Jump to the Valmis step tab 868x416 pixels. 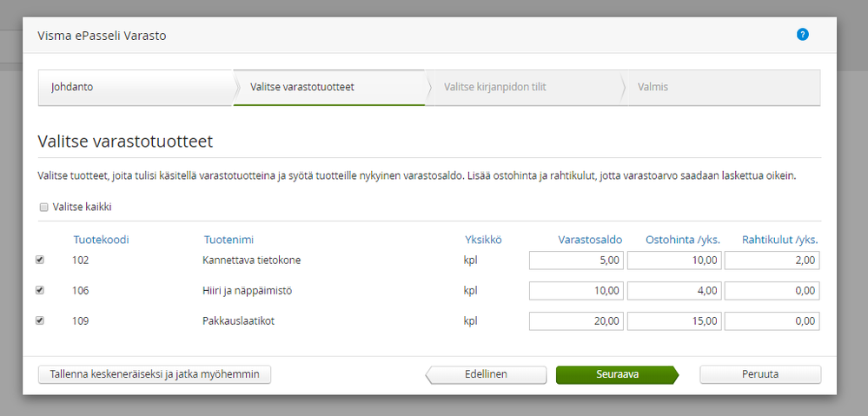721,88
